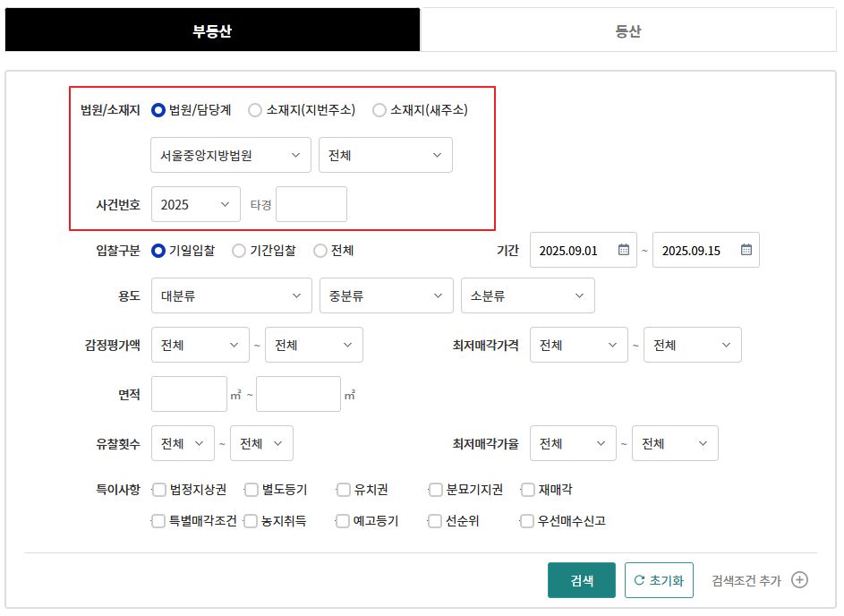Screen dimensions: 844x616
Task: Open the 최저매각가격 maximum dropdown
Action: [x=692, y=345]
